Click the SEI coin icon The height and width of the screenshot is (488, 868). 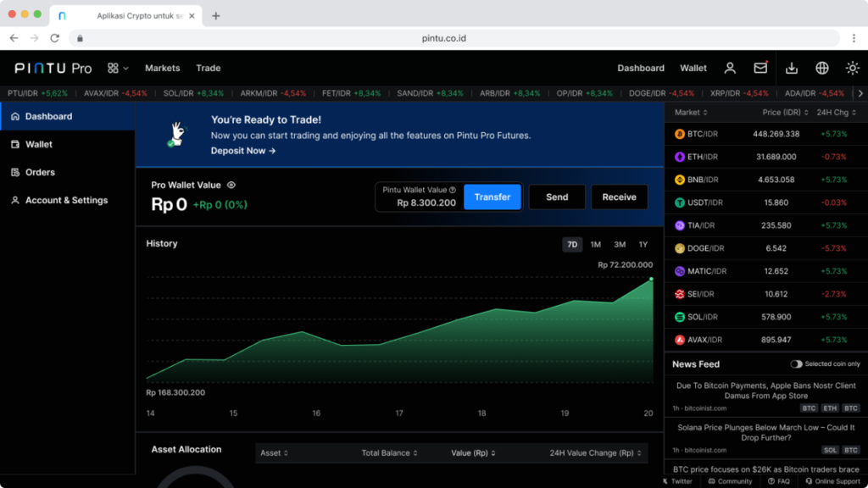click(x=679, y=294)
